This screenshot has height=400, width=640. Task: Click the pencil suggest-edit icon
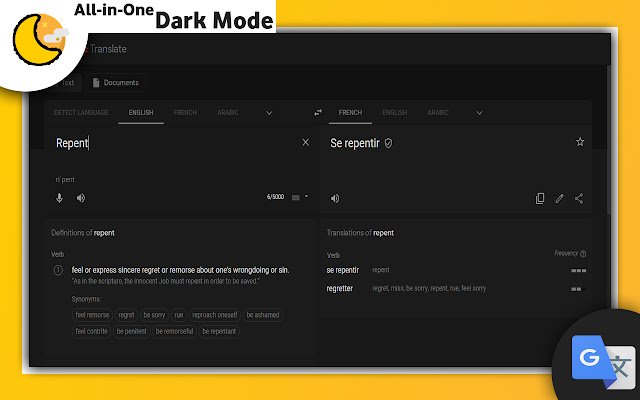click(559, 199)
